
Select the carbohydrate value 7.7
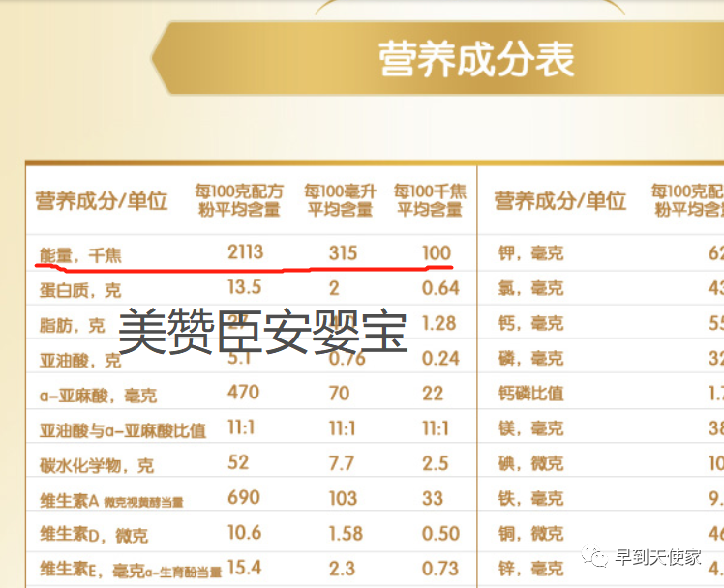click(x=342, y=463)
